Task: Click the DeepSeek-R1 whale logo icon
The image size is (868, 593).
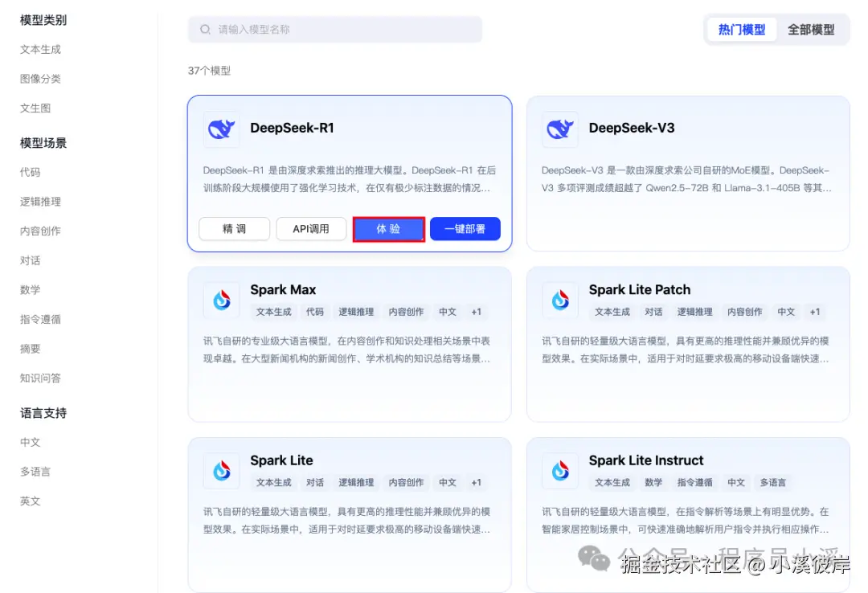Action: [222, 129]
